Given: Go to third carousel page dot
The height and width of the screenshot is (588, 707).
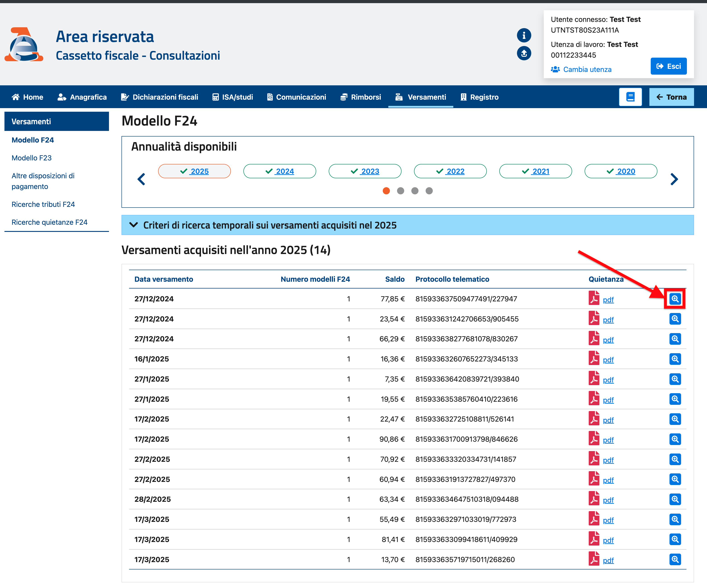Looking at the screenshot, I should click(415, 191).
